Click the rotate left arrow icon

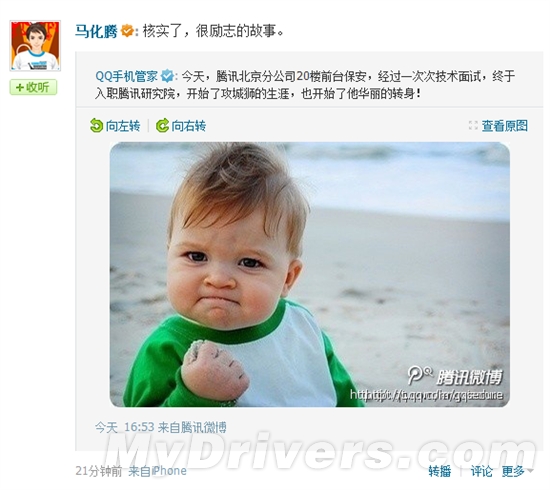(96, 126)
